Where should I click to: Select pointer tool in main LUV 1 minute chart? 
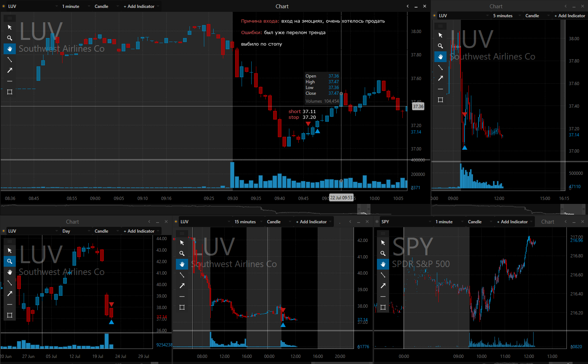10,27
